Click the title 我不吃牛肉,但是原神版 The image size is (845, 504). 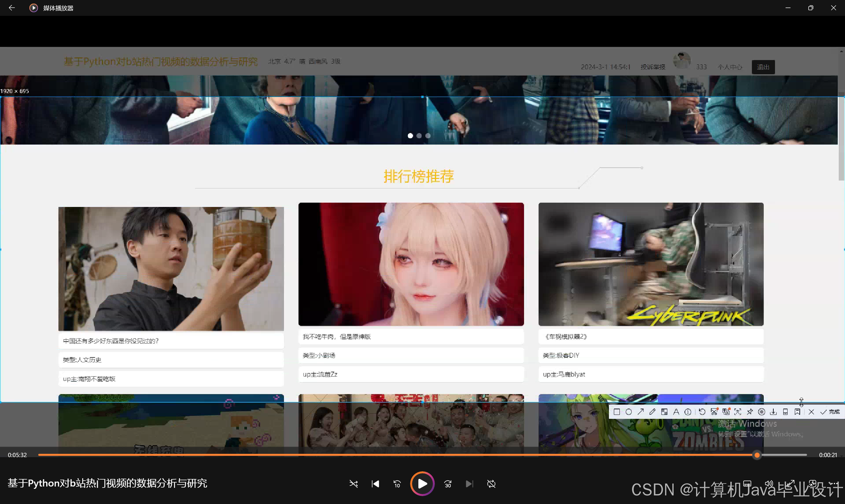tap(337, 337)
